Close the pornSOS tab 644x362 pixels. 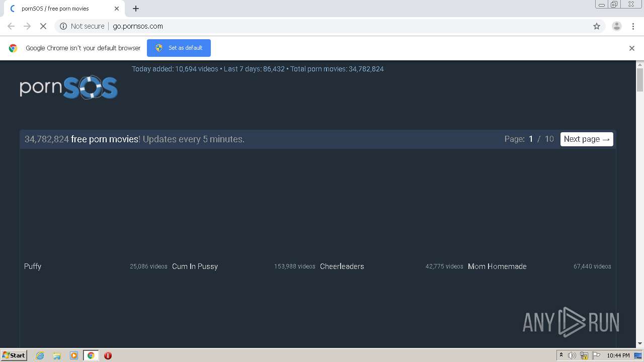tap(117, 9)
